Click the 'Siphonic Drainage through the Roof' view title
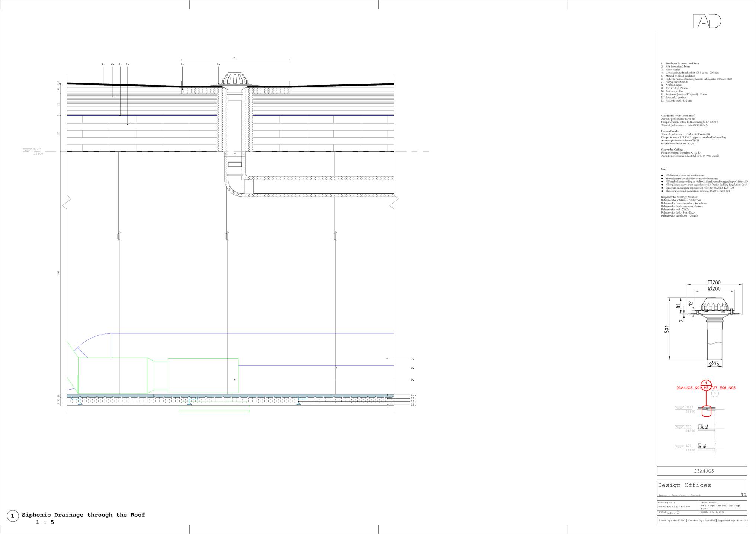Screen dimensions: 756x534 83,515
